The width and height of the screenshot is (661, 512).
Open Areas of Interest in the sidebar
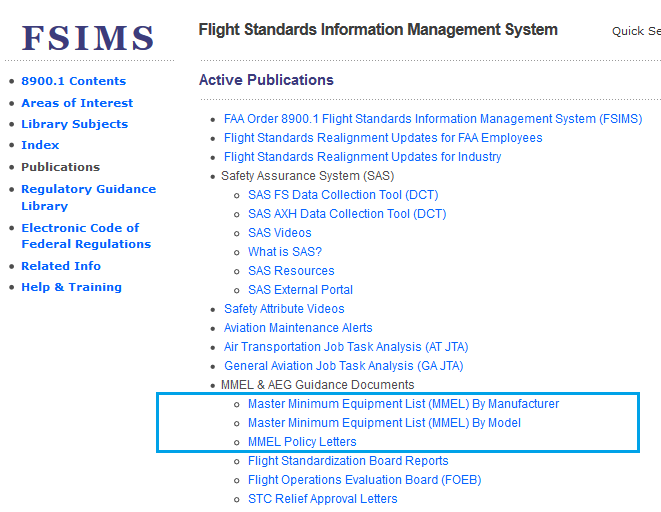coord(77,103)
